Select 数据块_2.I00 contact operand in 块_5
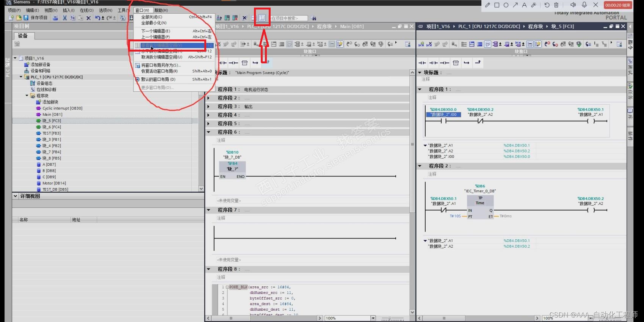 tap(443, 115)
